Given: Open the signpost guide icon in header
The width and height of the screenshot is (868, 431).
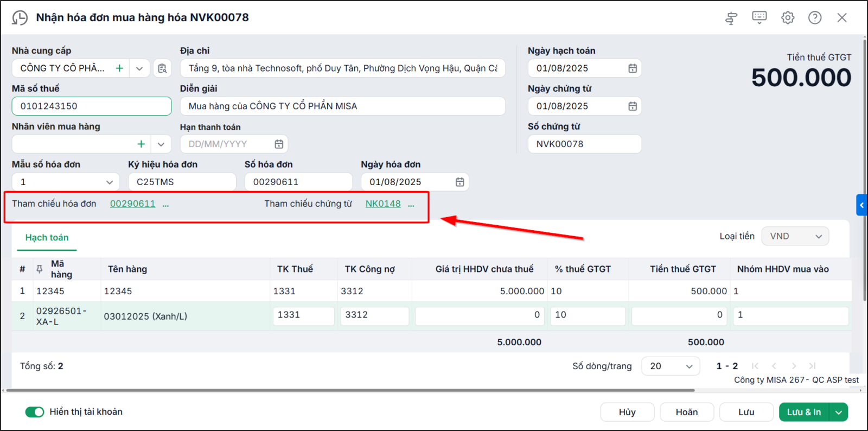Looking at the screenshot, I should [731, 18].
